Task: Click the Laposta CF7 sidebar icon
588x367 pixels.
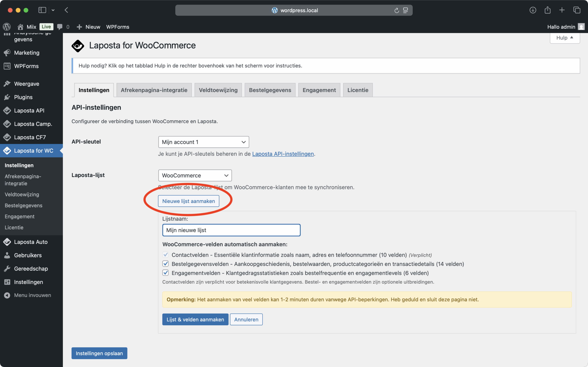Action: pyautogui.click(x=7, y=137)
